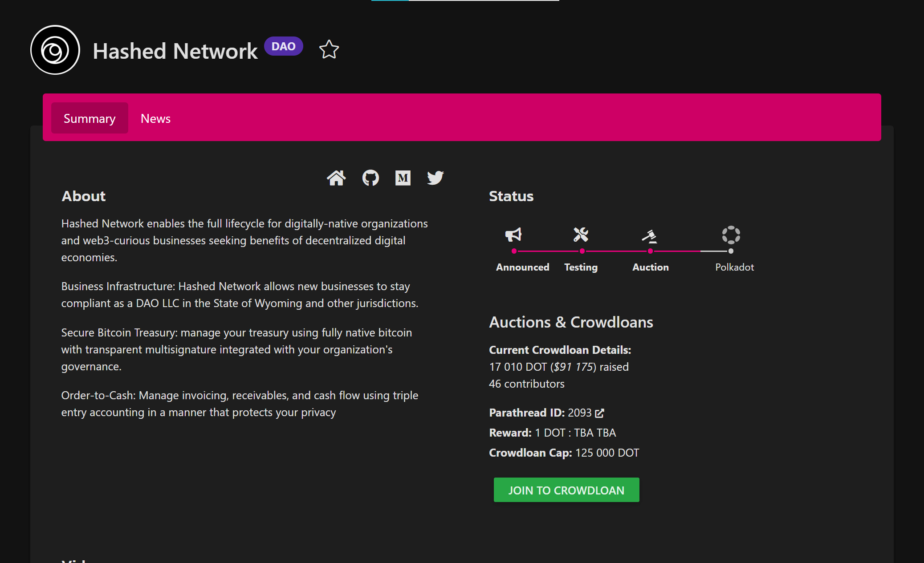Click the Polkadot dotted circle icon

click(x=731, y=235)
